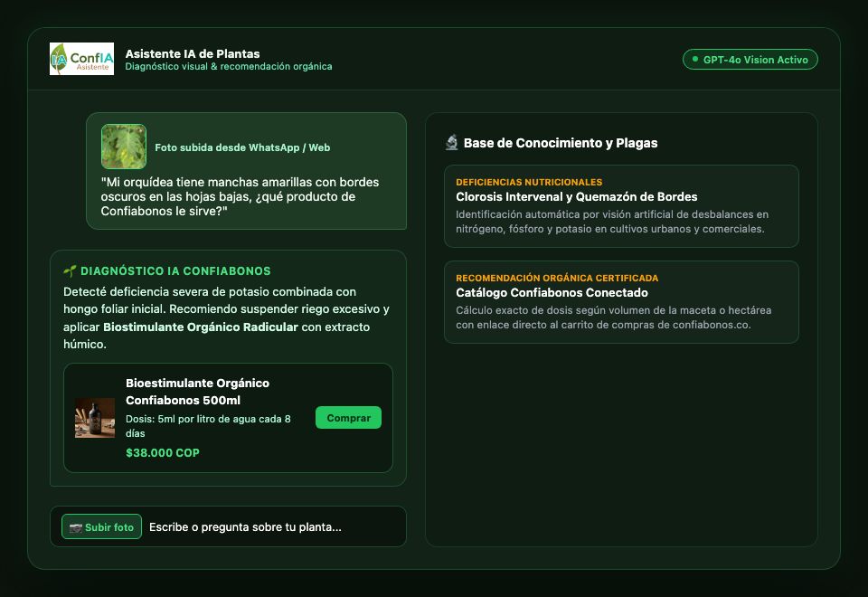This screenshot has height=597, width=868.
Task: Open the Catálogo Confiabonos Conectado card
Action: [x=621, y=302]
